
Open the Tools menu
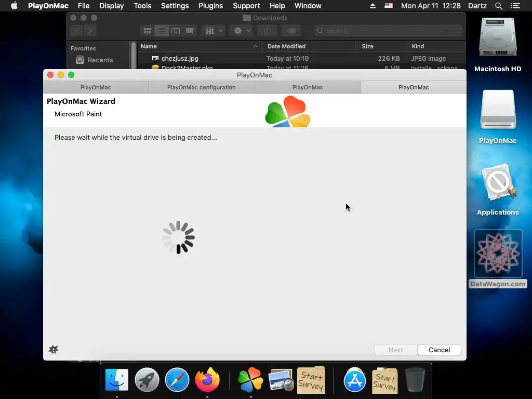142,6
